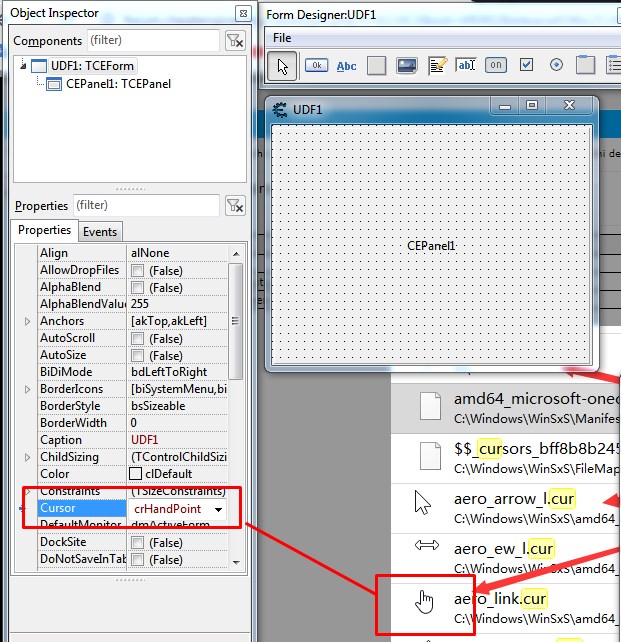The height and width of the screenshot is (642, 621).
Task: Click the Components filter input field
Action: [x=154, y=40]
